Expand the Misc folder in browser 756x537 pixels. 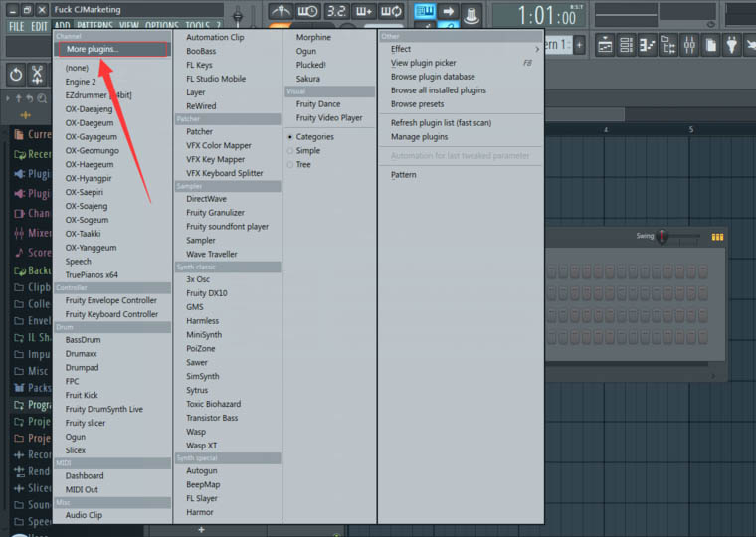(31, 371)
